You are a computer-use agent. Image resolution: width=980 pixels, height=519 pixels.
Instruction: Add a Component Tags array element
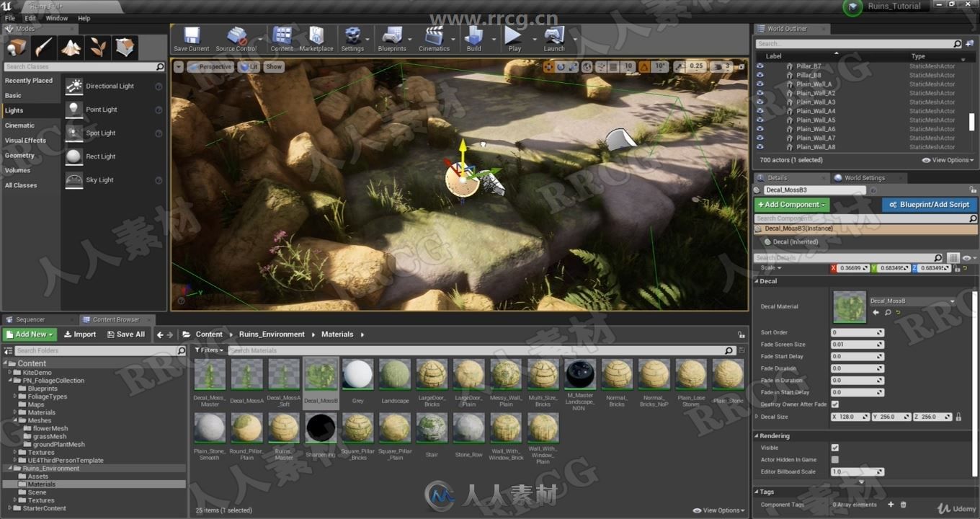tap(891, 505)
